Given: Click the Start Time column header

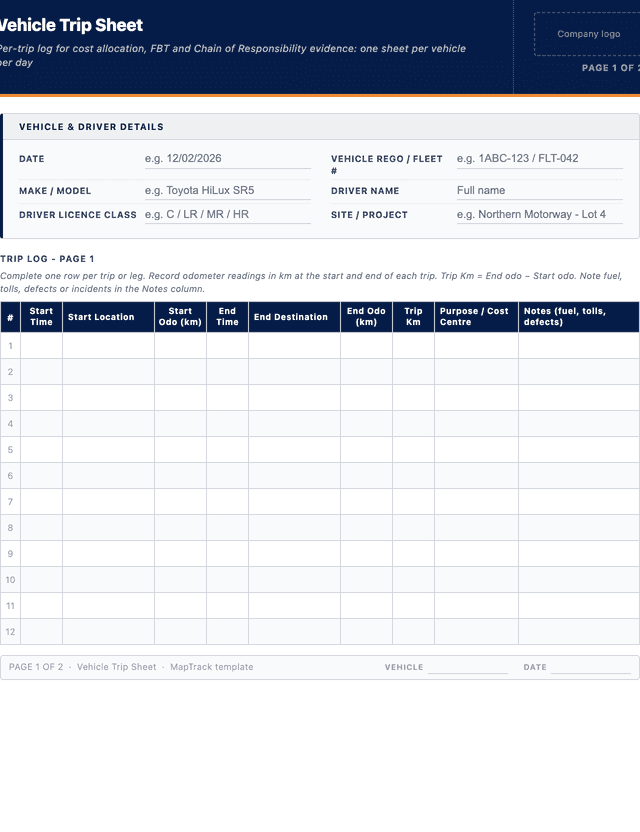Looking at the screenshot, I should pyautogui.click(x=41, y=317).
